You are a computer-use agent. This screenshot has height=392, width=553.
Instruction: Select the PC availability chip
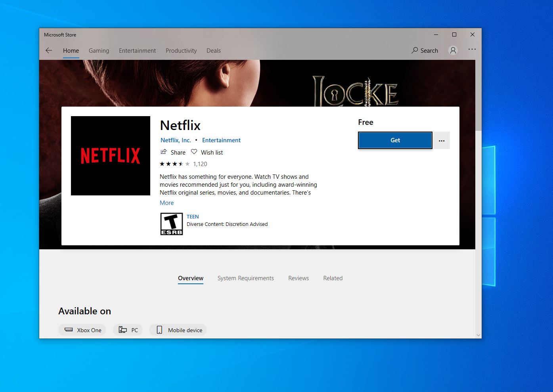pos(128,330)
